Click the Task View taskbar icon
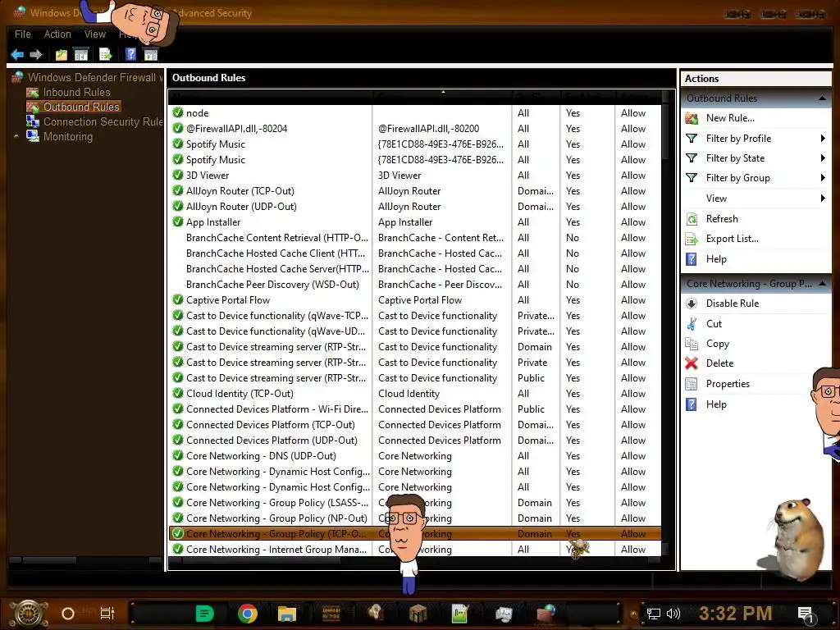The height and width of the screenshot is (630, 840). [x=107, y=614]
